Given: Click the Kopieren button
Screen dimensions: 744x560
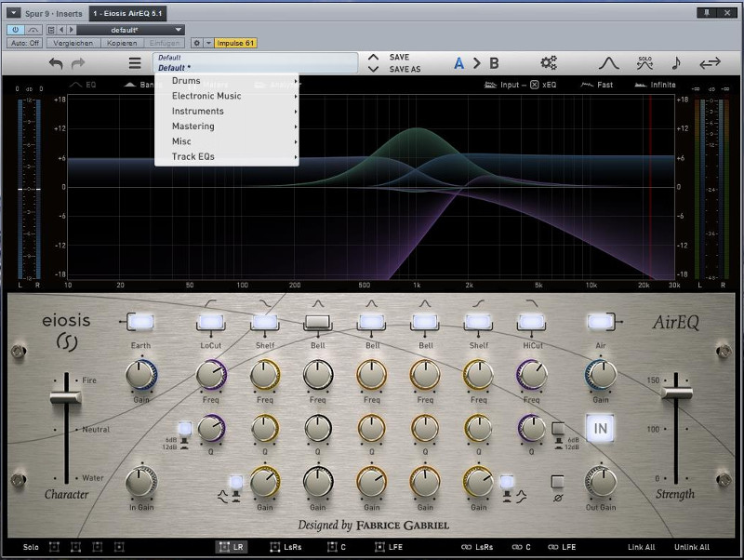Looking at the screenshot, I should [x=122, y=43].
